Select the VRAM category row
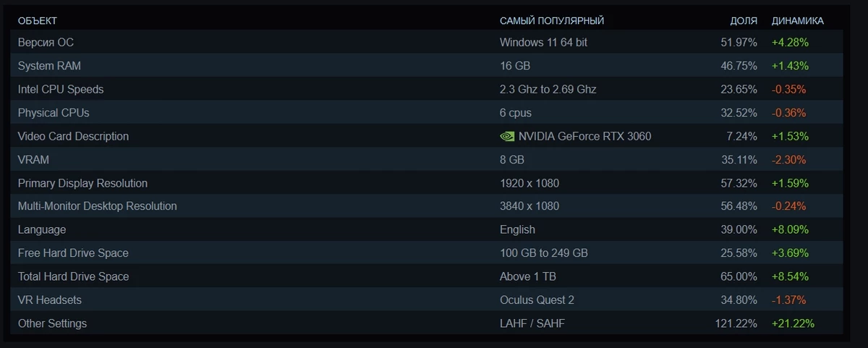 (427, 159)
